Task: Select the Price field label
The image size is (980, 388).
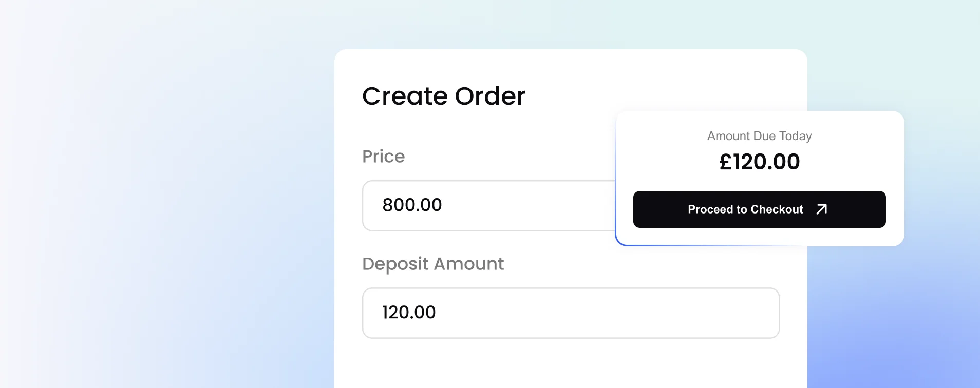Action: (x=383, y=156)
